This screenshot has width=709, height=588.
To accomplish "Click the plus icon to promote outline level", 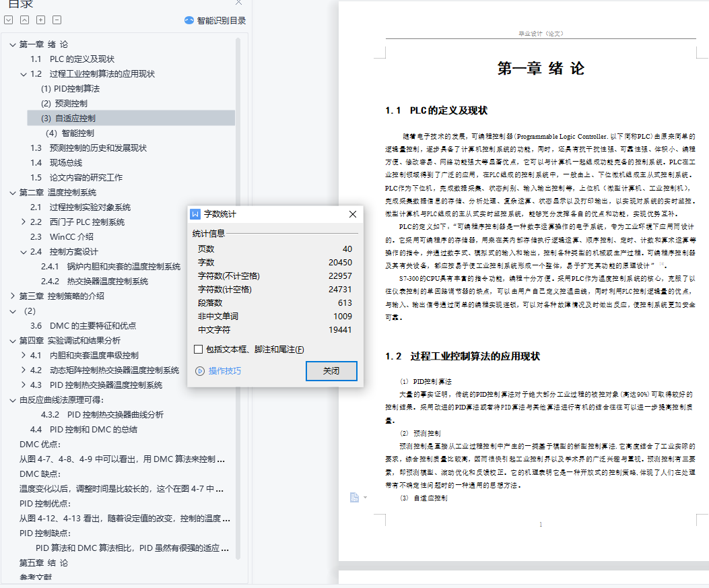I will [41, 20].
